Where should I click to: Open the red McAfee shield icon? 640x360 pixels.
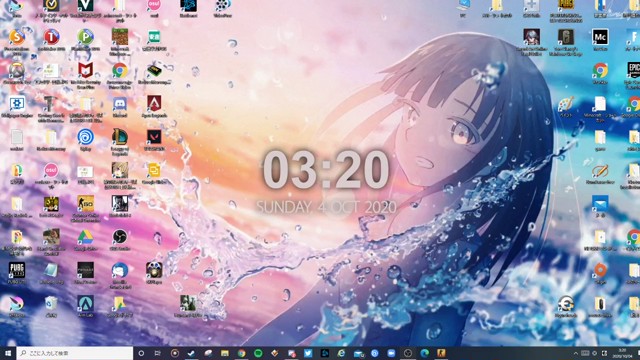pyautogui.click(x=85, y=70)
